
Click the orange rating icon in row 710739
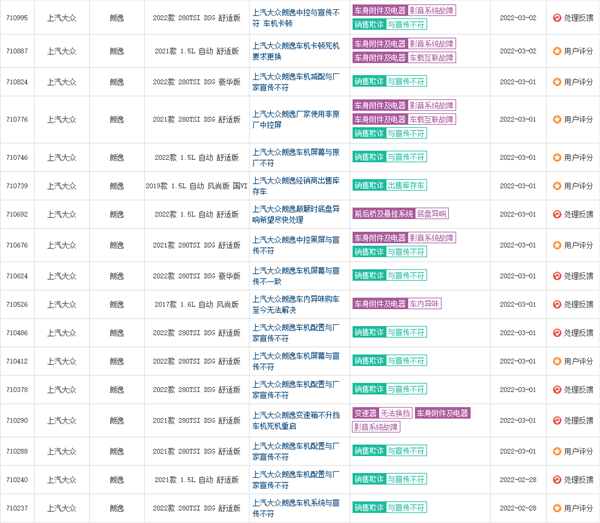[x=557, y=186]
